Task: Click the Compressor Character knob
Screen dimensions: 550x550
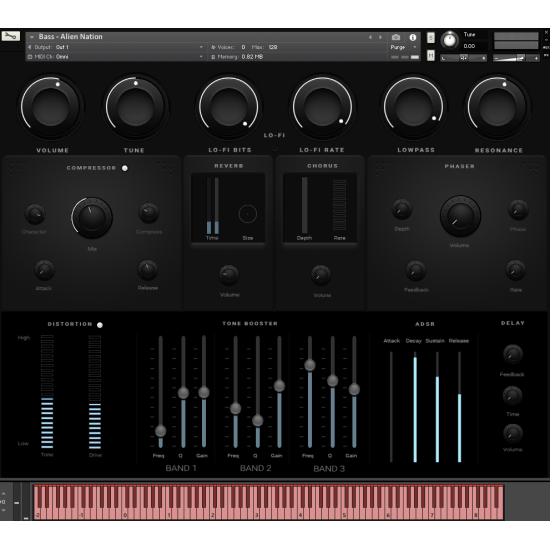Action: (35, 214)
